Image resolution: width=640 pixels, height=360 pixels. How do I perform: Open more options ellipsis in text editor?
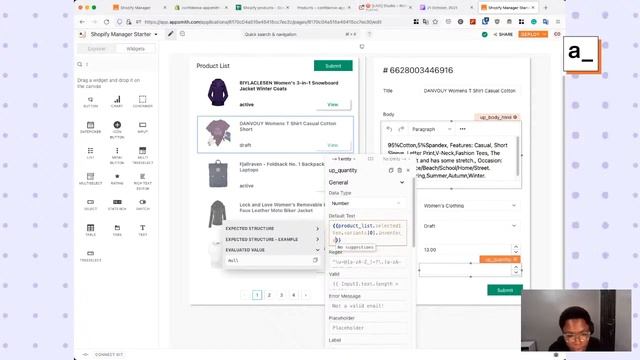click(x=462, y=129)
